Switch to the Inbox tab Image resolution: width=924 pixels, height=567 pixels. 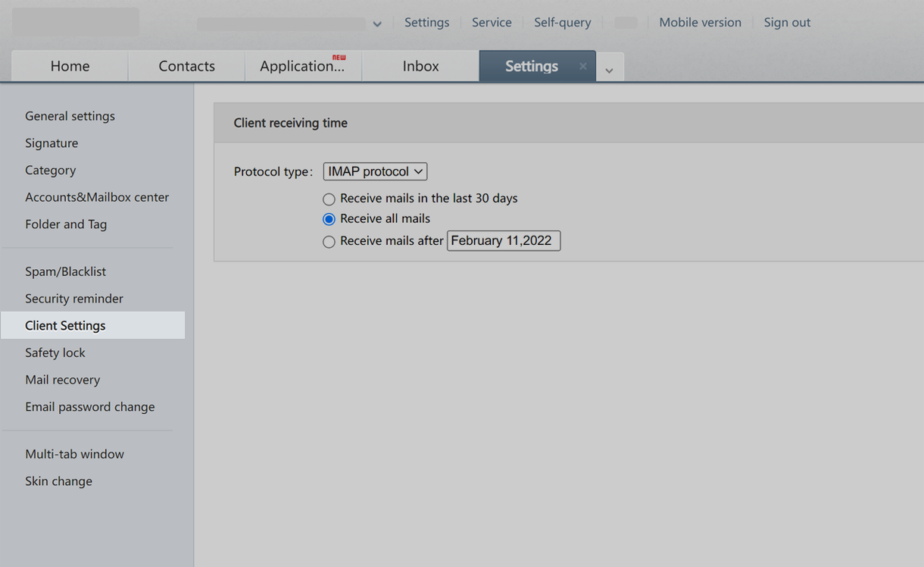(x=420, y=66)
